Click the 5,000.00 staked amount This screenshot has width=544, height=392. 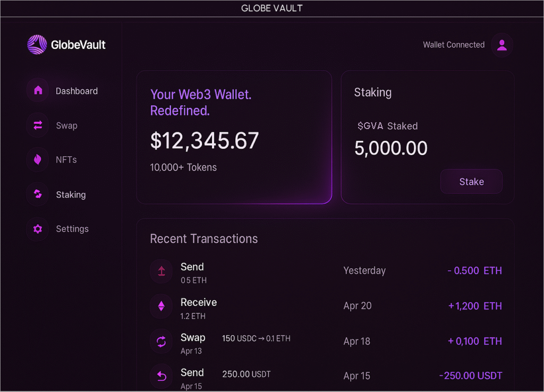point(390,148)
